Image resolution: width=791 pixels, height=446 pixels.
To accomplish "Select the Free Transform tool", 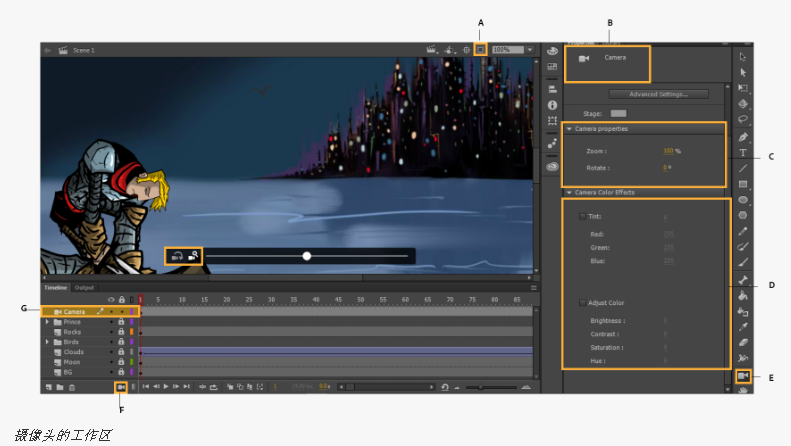I will click(743, 88).
